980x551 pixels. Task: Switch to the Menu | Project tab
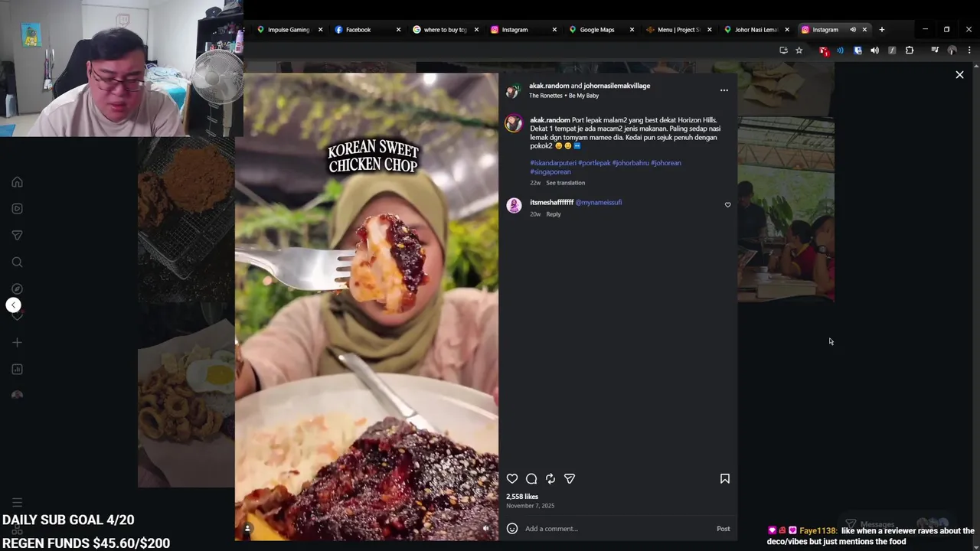678,30
